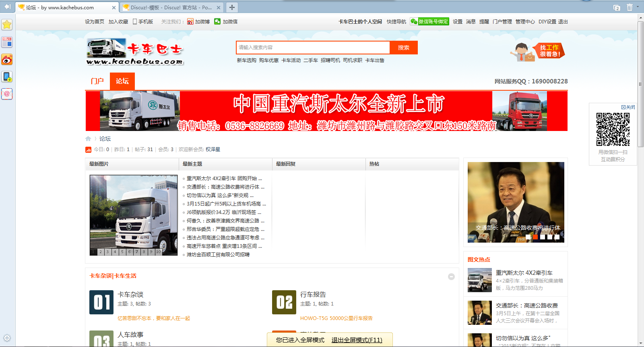
Task: Click the 02 行车报告 forum icon
Action: point(284,302)
